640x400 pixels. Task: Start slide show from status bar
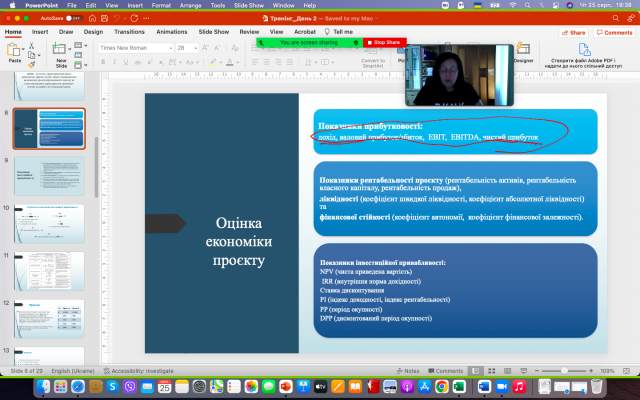click(523, 371)
